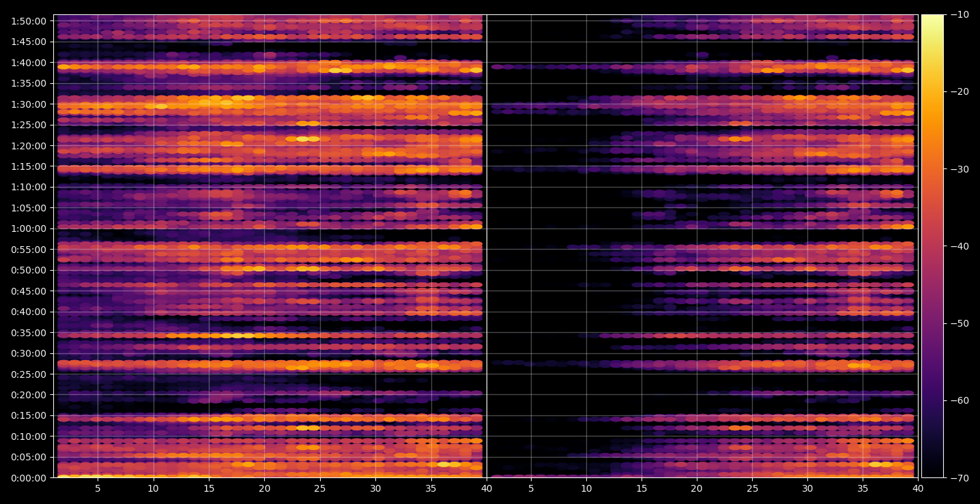Click the 1:20:00 y-axis tick label
Viewport: 980px width, 504px height.
pos(29,146)
